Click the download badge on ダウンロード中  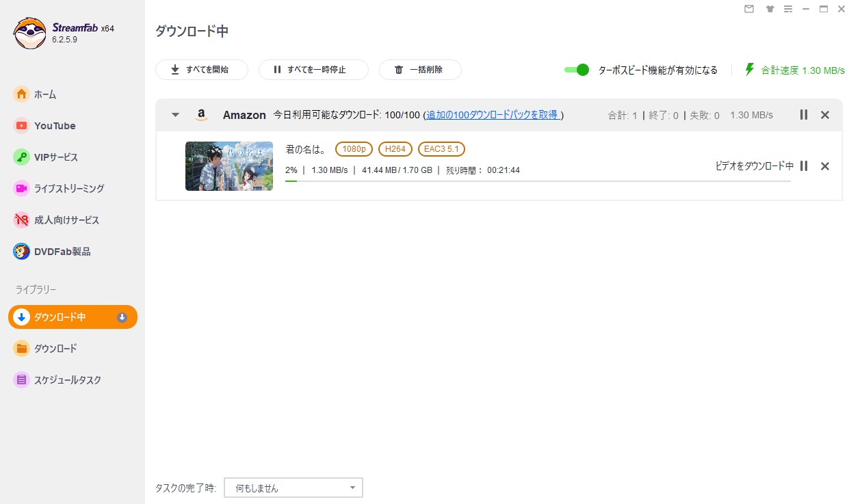coord(122,317)
